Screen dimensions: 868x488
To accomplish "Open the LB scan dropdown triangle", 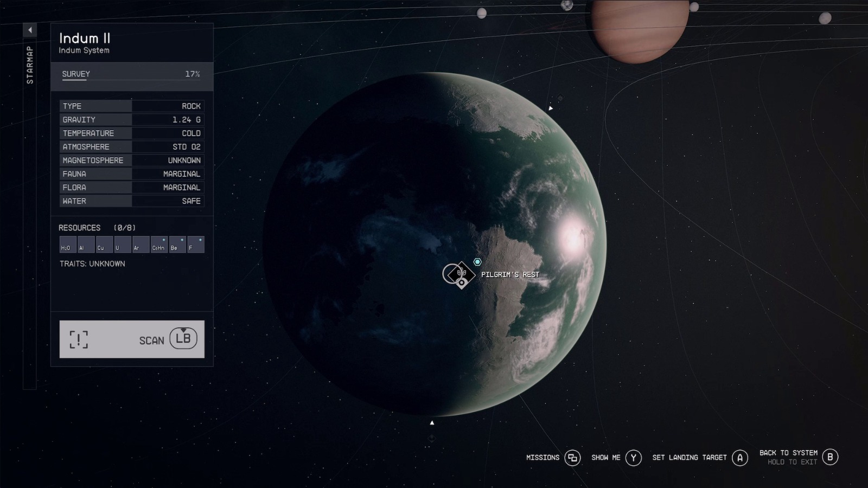I will coord(183,331).
